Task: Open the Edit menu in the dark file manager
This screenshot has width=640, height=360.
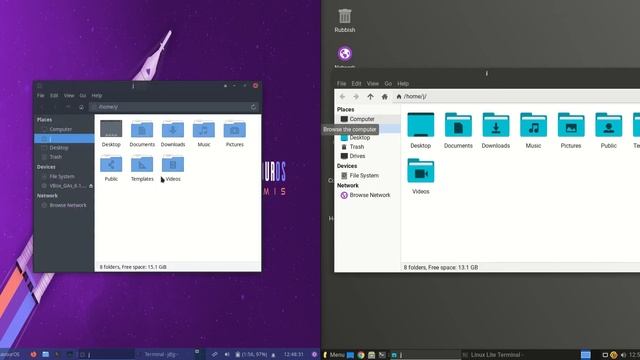Action: [54, 96]
